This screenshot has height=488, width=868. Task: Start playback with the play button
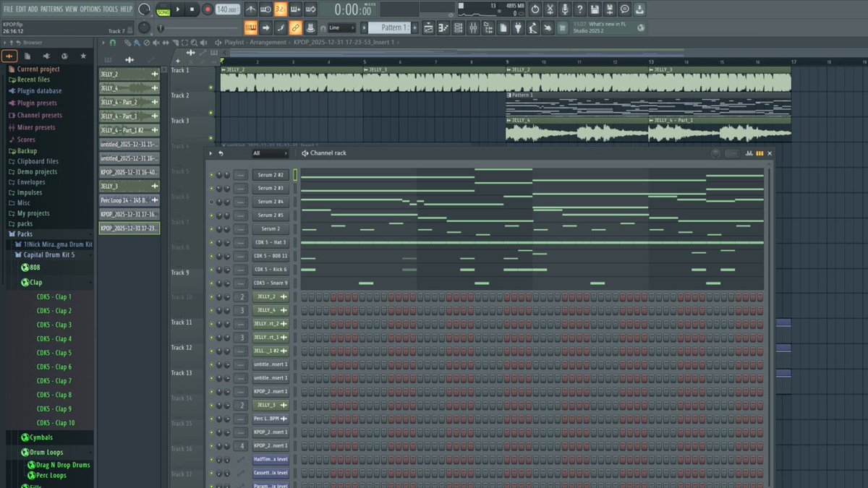click(x=179, y=9)
